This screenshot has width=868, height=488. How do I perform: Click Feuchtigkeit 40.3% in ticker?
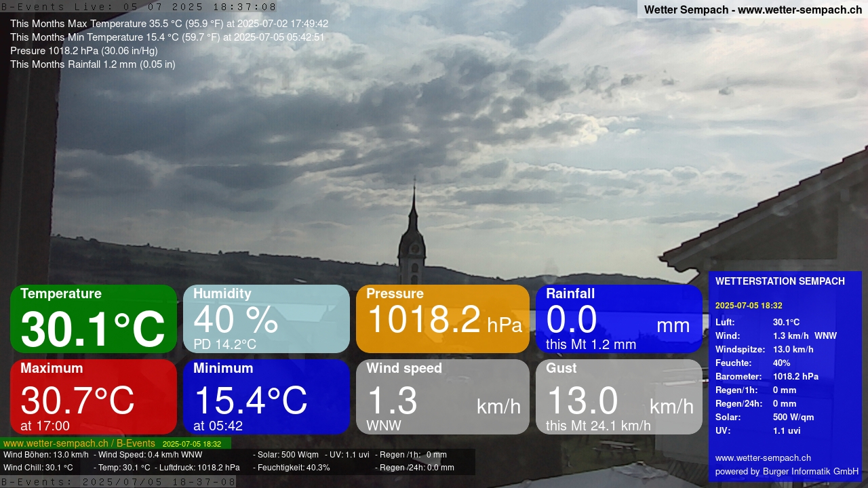(294, 468)
